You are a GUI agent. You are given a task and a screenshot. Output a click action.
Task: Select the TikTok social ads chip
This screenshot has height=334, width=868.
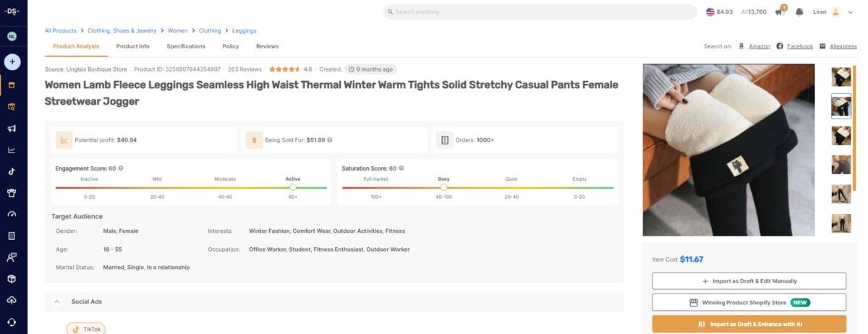[x=86, y=329]
